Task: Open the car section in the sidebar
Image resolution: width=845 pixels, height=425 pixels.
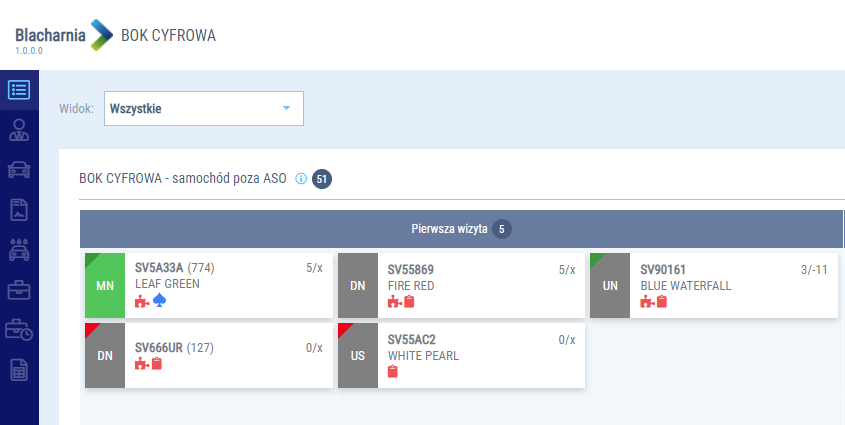Action: (19, 169)
